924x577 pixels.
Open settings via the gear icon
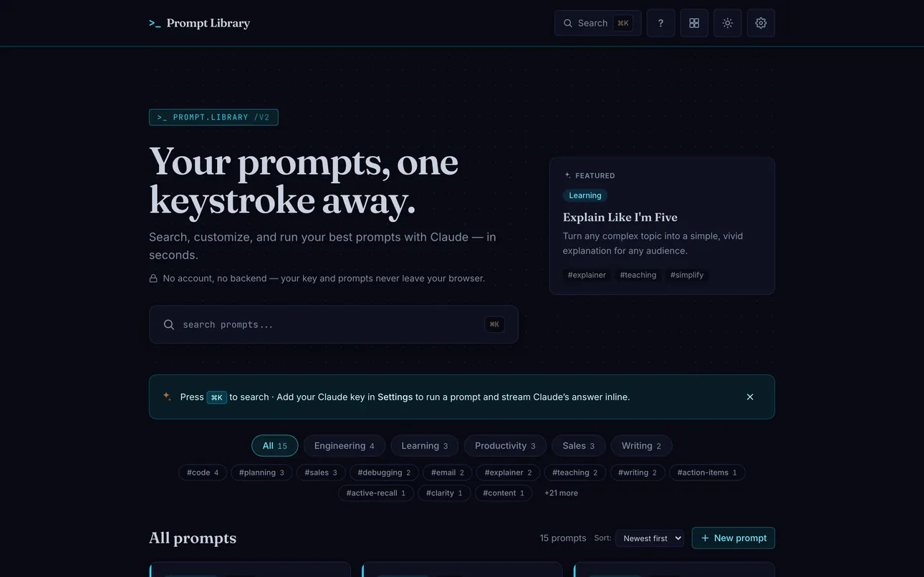761,23
